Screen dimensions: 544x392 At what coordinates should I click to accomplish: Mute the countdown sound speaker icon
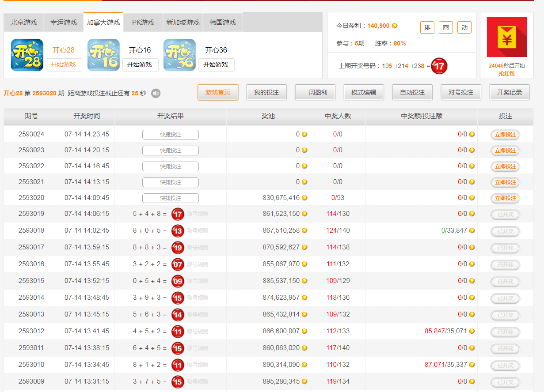(x=156, y=93)
